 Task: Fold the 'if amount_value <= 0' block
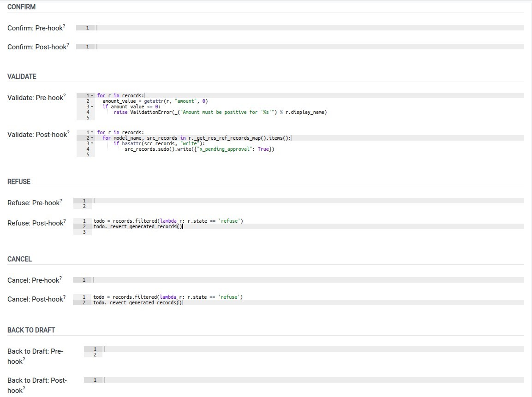click(92, 107)
